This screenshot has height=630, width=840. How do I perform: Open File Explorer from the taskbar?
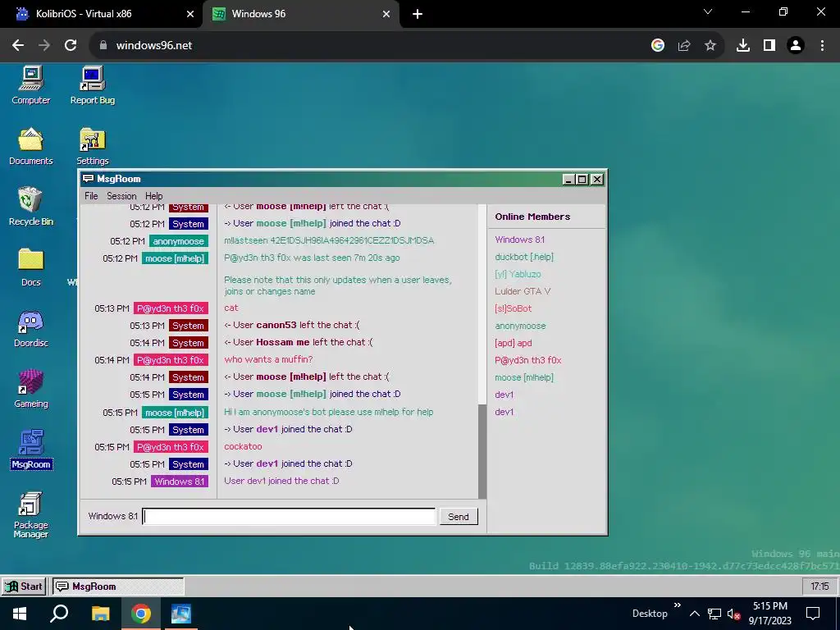point(100,614)
